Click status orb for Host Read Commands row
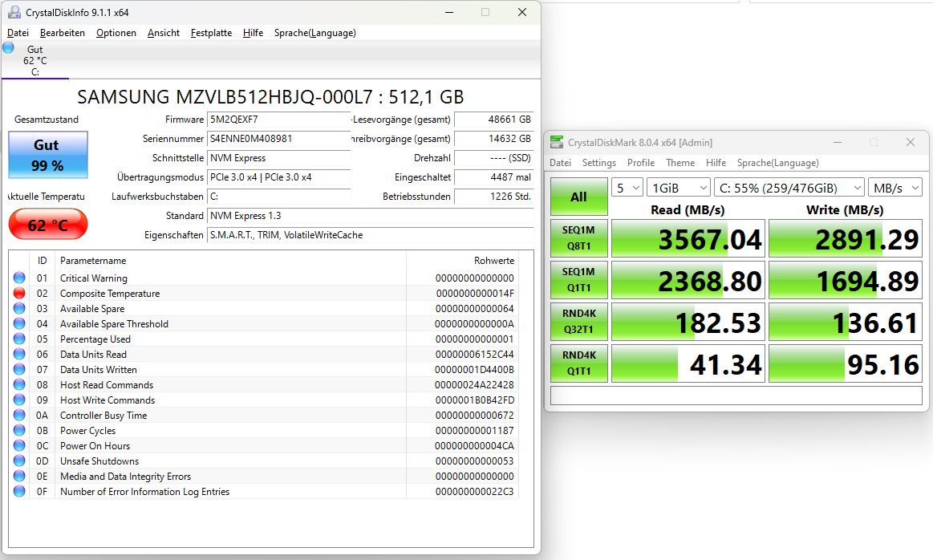The height and width of the screenshot is (560, 933). [x=19, y=385]
